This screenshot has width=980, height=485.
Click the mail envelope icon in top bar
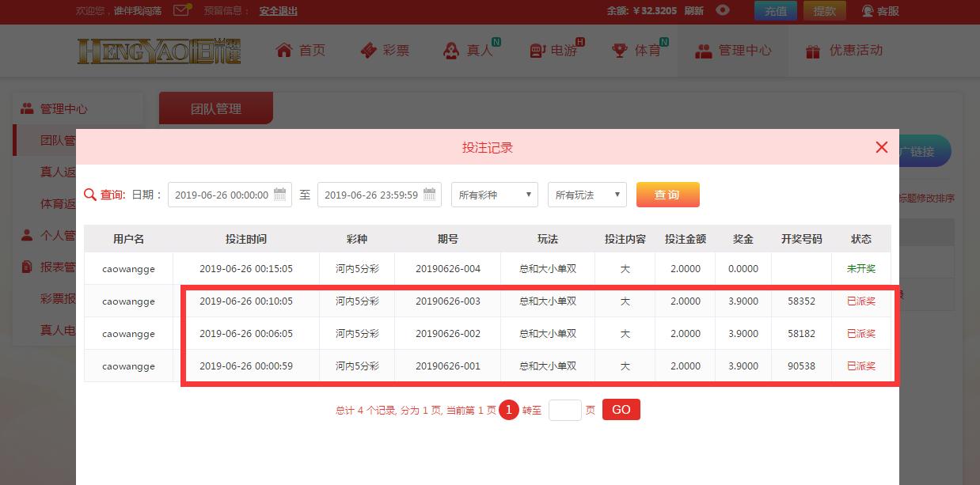181,10
